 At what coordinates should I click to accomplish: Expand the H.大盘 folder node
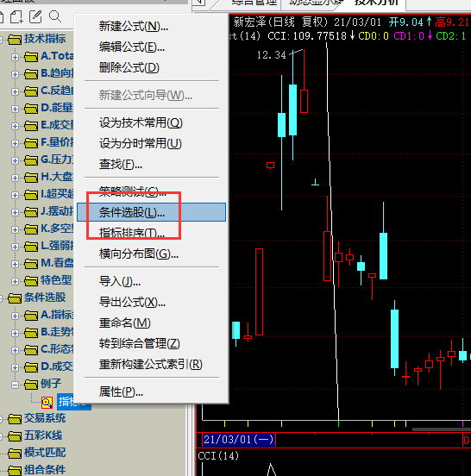(x=15, y=178)
